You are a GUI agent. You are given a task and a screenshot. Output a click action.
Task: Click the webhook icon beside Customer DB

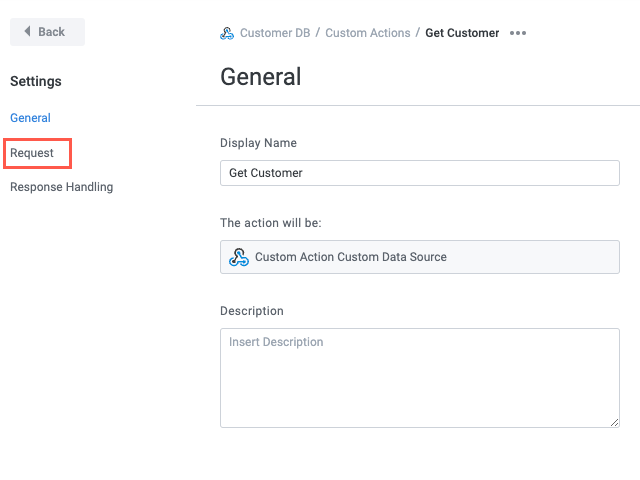pyautogui.click(x=227, y=33)
